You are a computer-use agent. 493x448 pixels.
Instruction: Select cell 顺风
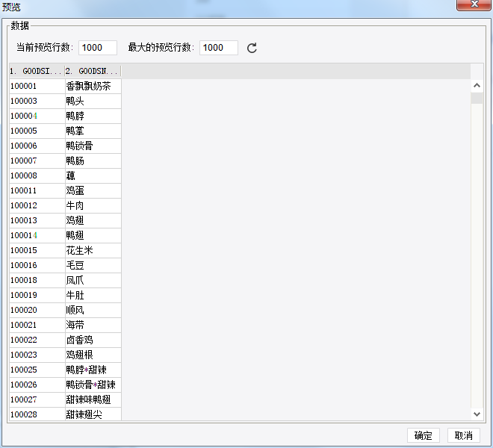(x=93, y=310)
